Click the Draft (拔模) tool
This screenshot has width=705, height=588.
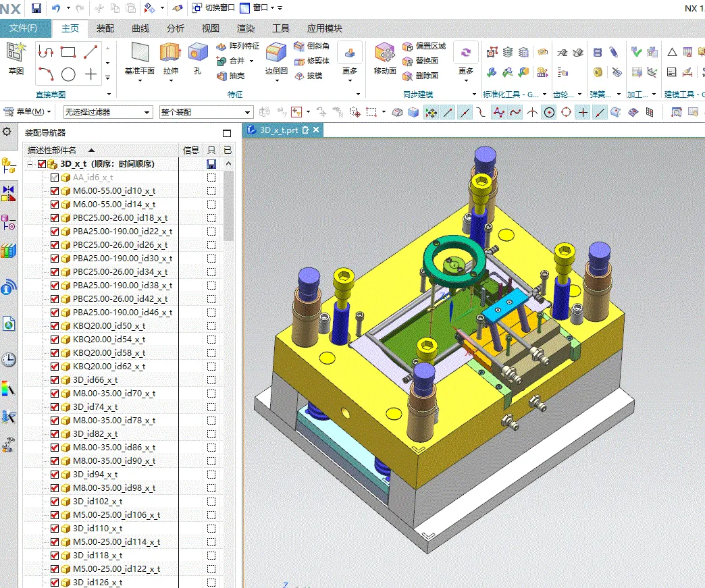click(308, 76)
